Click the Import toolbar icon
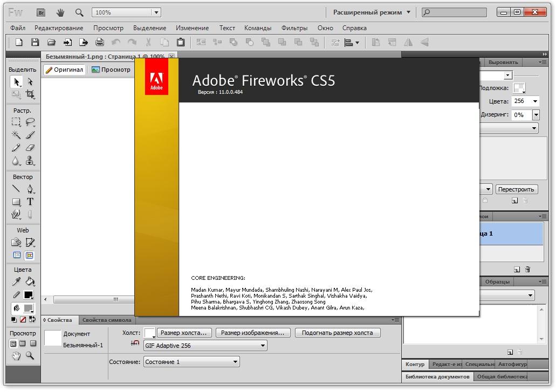 click(67, 43)
